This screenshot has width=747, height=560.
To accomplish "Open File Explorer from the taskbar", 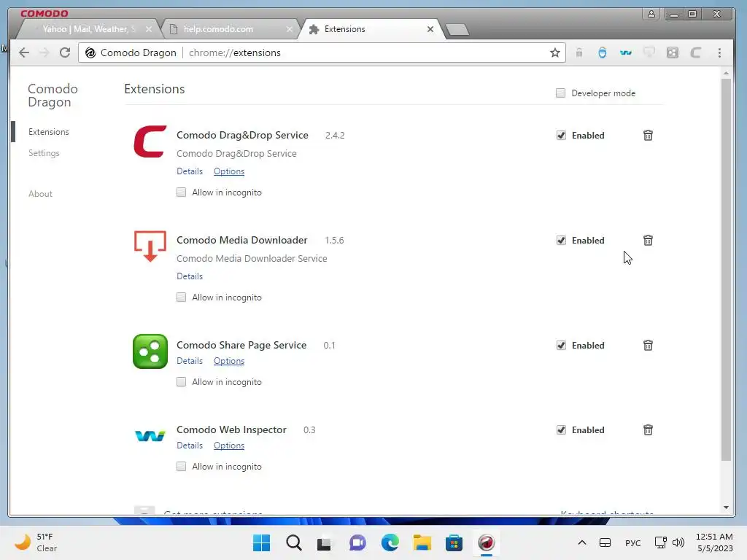I will coord(422,542).
